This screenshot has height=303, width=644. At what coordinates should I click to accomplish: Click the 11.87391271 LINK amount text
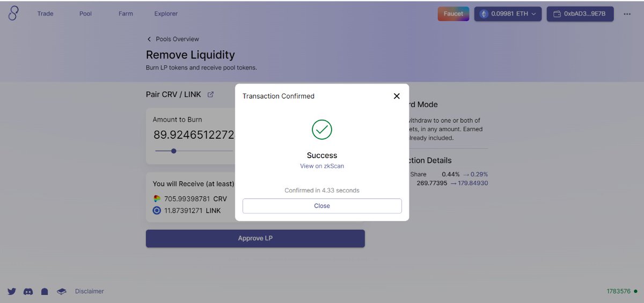tap(193, 211)
